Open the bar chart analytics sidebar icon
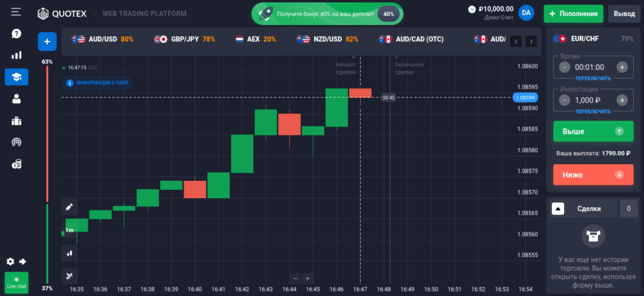Viewport: 644px width, 296px height. [16, 55]
